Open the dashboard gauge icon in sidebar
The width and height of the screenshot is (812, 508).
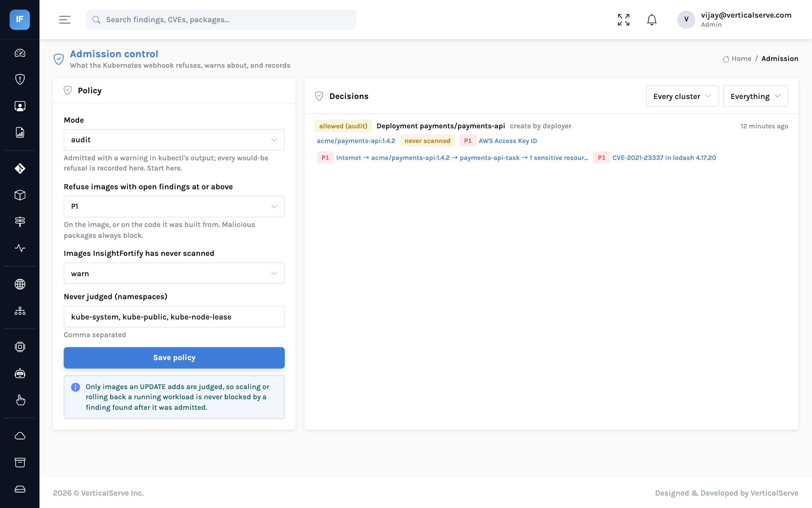pos(20,53)
